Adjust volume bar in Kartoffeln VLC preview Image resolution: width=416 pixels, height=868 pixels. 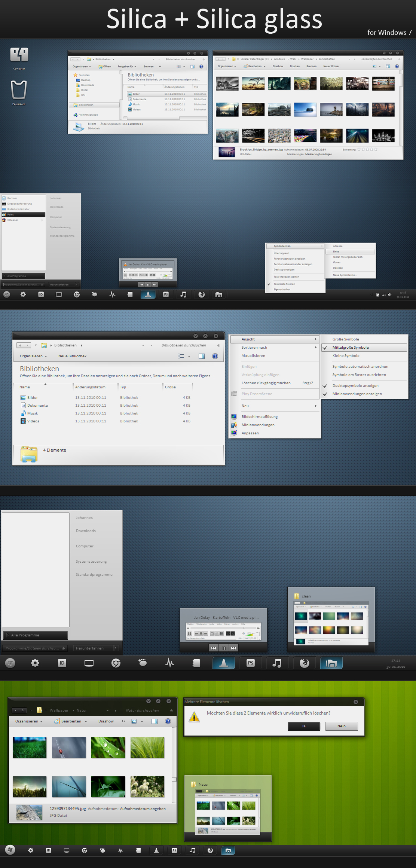click(253, 633)
